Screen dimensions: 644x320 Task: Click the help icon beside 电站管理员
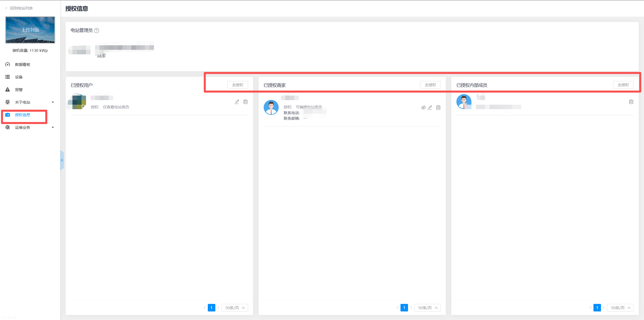97,30
